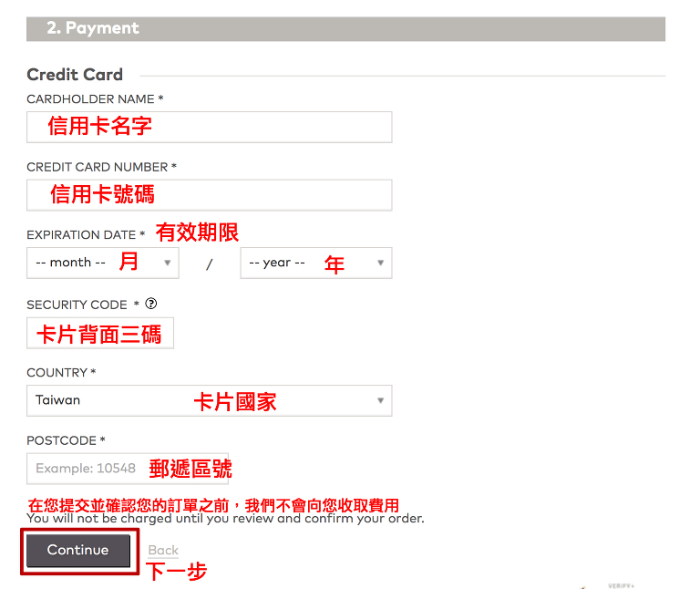Viewport: 700px width, 589px height.
Task: Click the SECURITY CODE label text
Action: [x=77, y=305]
